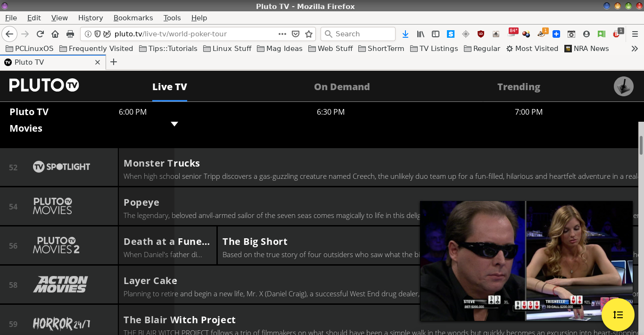Open the Downloads panel
Viewport: 644px width, 335px height.
[405, 34]
